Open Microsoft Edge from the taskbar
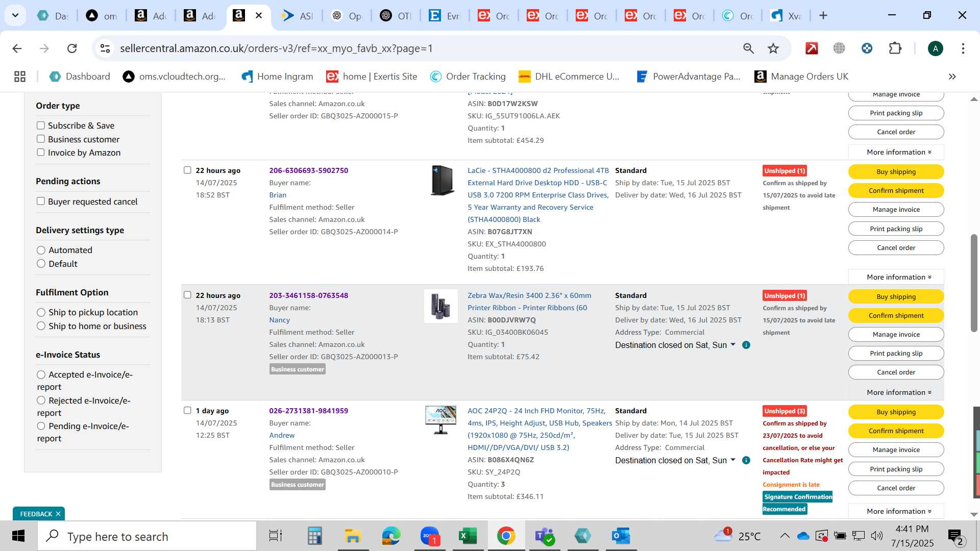980x551 pixels. click(391, 536)
